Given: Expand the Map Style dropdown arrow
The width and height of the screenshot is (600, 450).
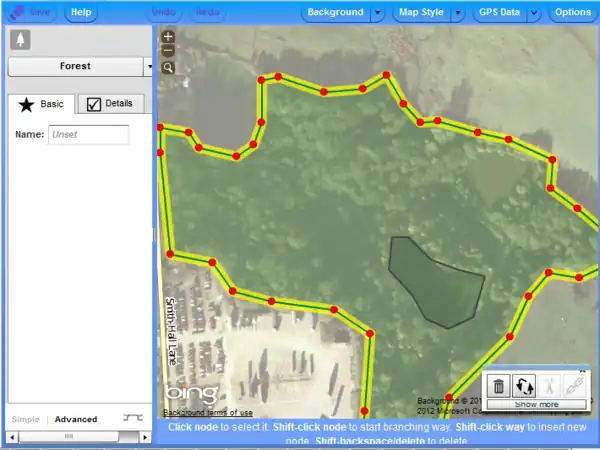Looking at the screenshot, I should [x=457, y=13].
